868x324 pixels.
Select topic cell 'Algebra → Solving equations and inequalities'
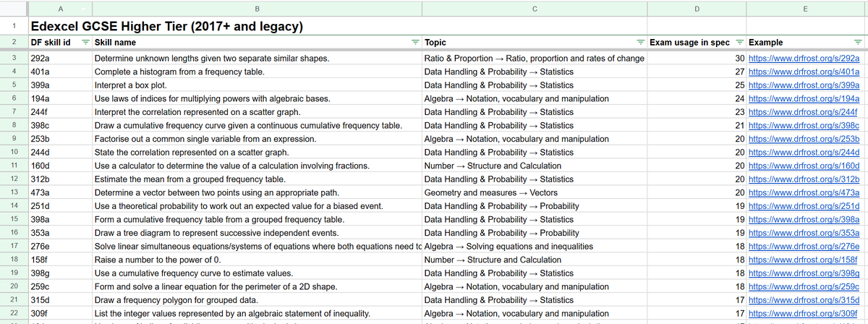[535, 246]
